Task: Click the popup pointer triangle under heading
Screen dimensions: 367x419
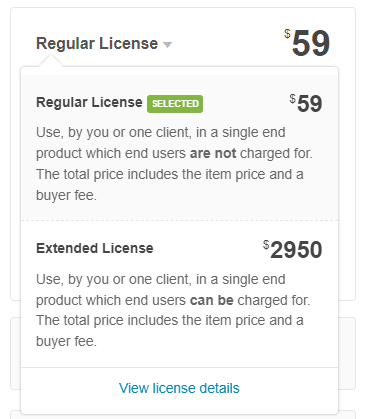Action: click(x=50, y=61)
